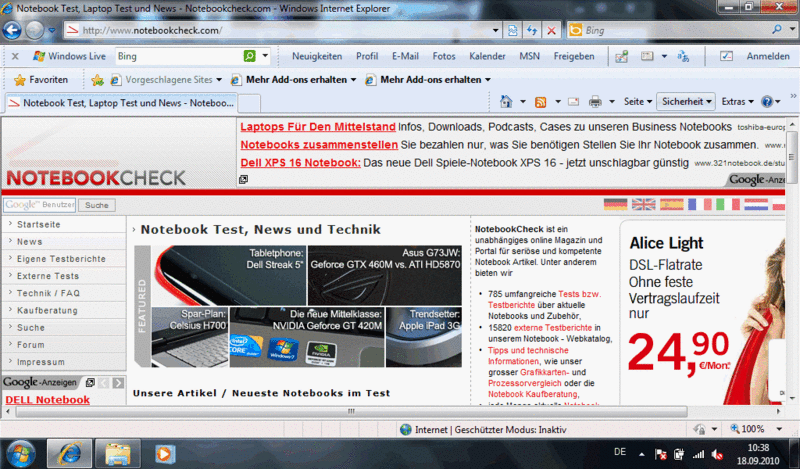Click Kalender in Windows Live toolbar
The width and height of the screenshot is (800, 469).
point(487,56)
